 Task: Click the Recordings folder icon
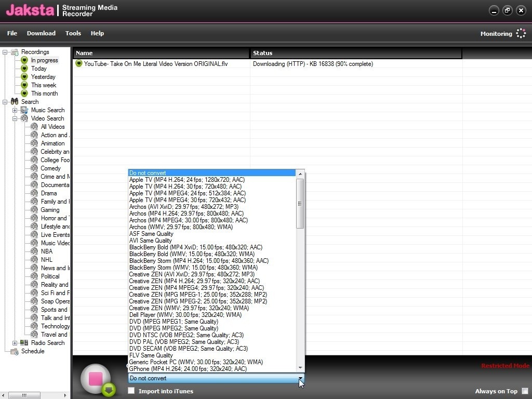pos(16,51)
